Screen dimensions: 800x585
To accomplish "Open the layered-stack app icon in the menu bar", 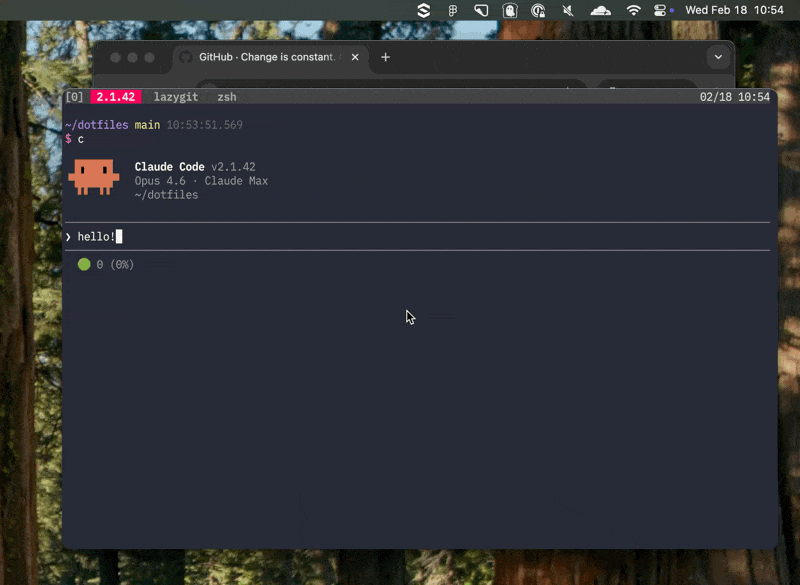I will pos(423,10).
